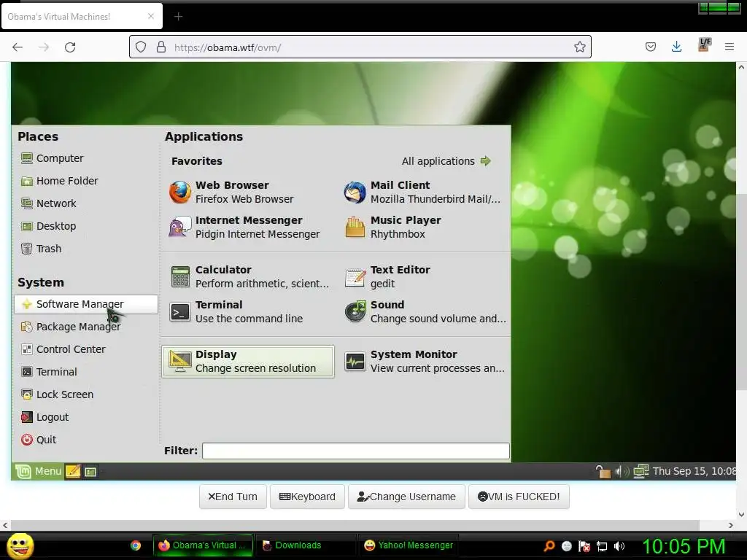Click the horizontal page scrollbar
747x560 pixels.
[x=355, y=525]
